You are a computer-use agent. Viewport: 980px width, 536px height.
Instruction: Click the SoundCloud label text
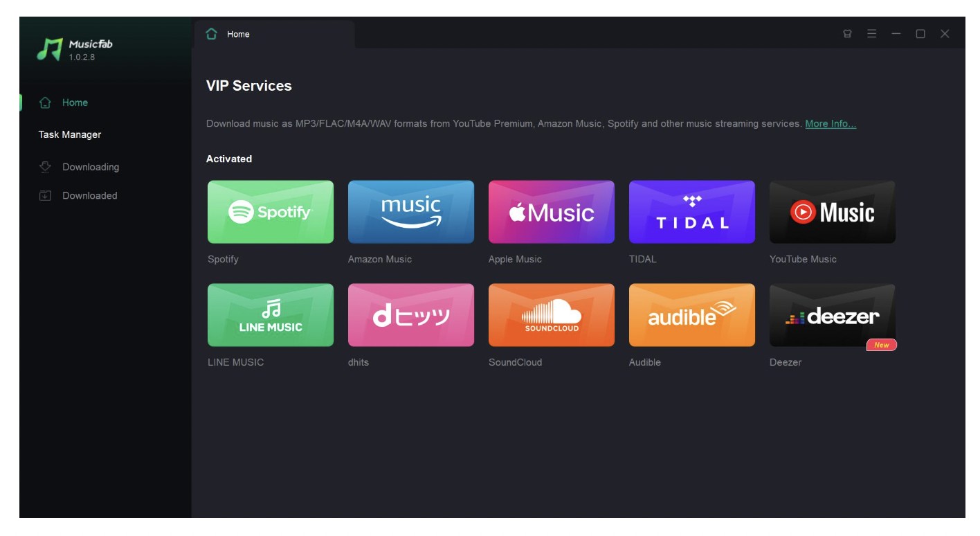[x=515, y=362]
